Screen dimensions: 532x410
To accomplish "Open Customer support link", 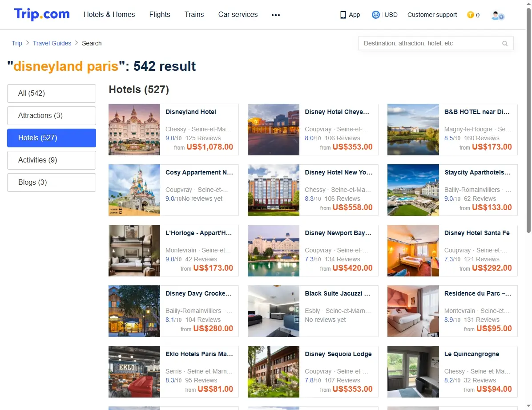I will (x=432, y=15).
